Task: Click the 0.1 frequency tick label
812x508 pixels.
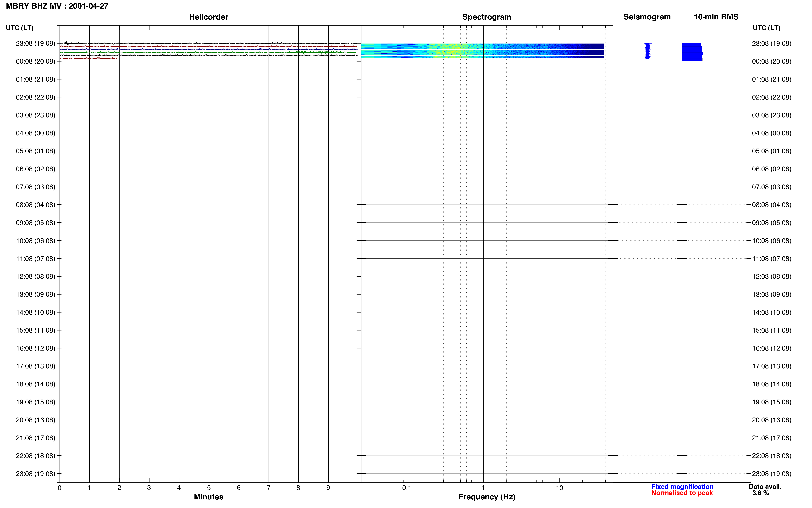Action: pos(407,487)
